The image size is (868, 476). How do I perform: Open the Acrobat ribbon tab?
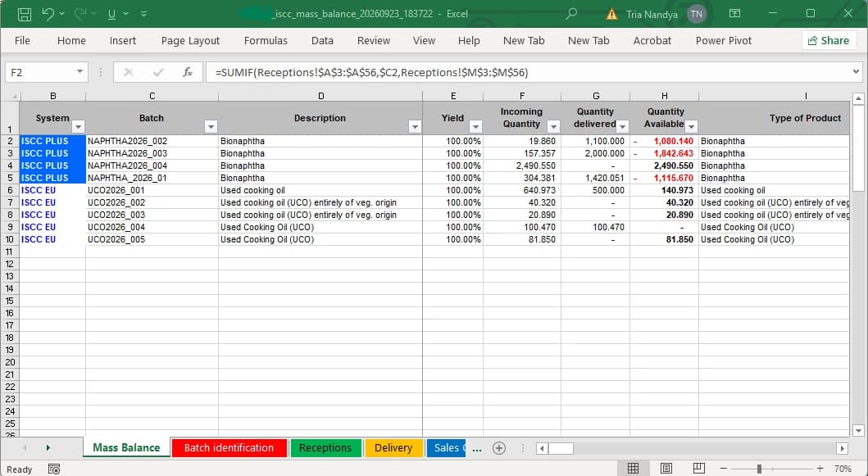pyautogui.click(x=652, y=40)
